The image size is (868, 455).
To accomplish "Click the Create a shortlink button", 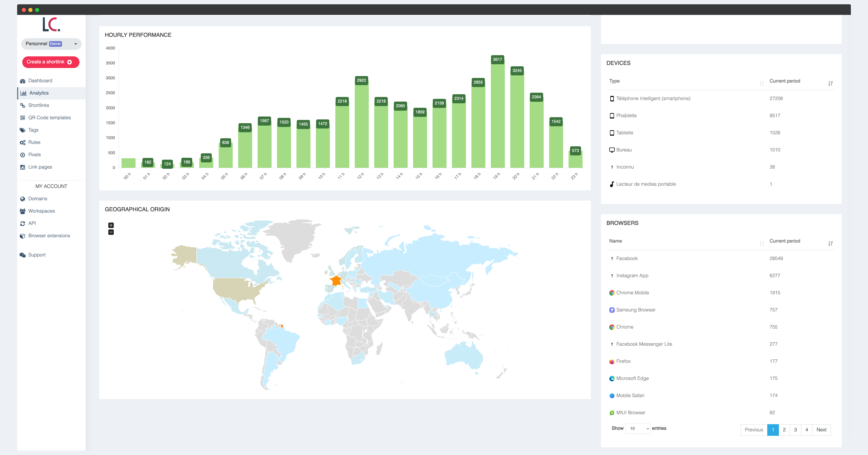I will click(x=51, y=62).
